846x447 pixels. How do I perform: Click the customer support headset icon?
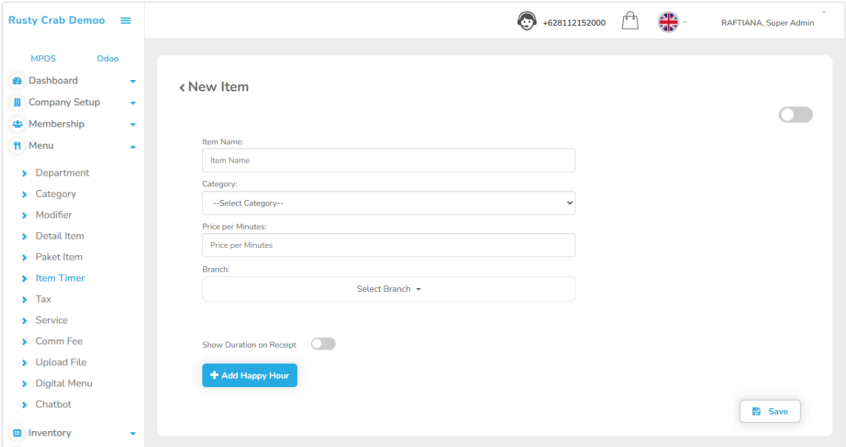[526, 22]
